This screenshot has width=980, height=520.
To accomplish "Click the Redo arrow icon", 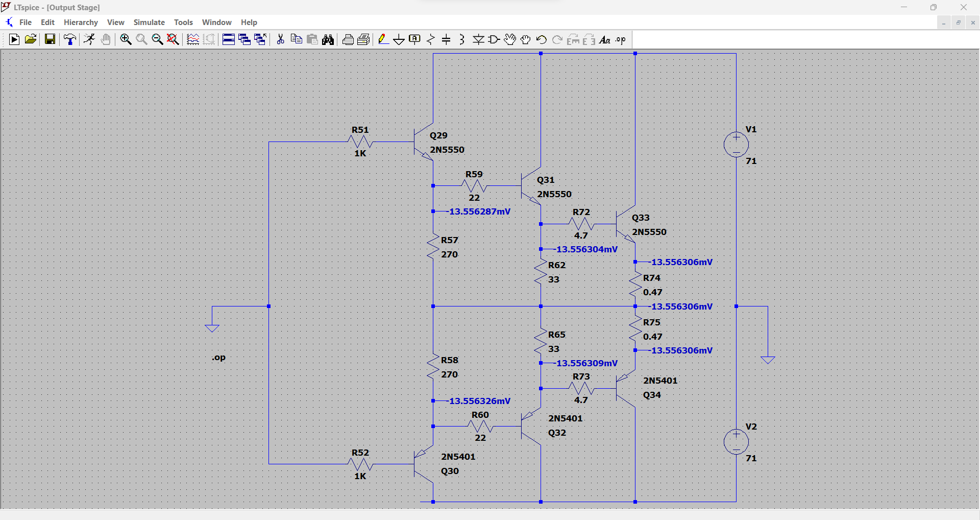I will click(557, 40).
